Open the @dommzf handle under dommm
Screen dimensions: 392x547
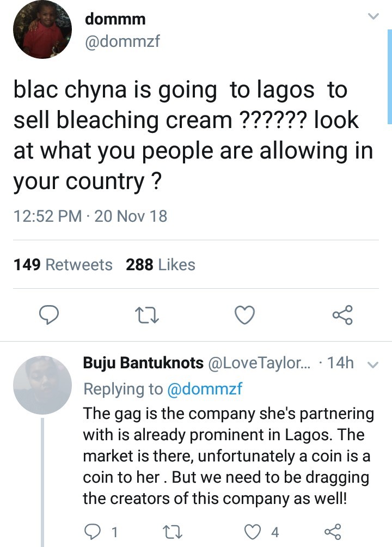click(122, 41)
